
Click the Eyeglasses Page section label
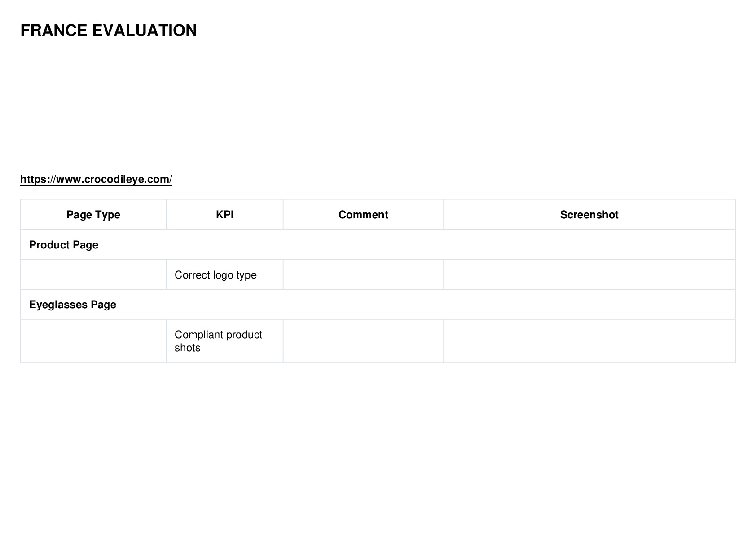(x=73, y=305)
